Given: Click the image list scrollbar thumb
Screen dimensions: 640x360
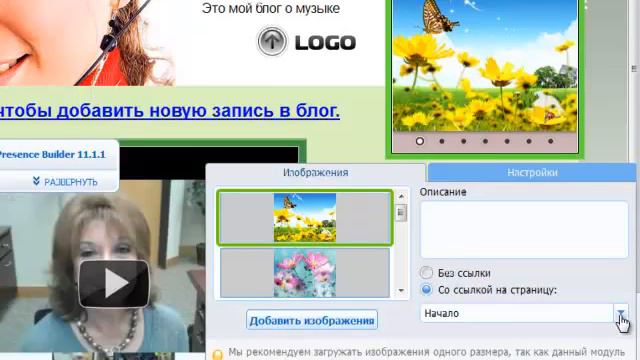Looking at the screenshot, I should pyautogui.click(x=401, y=213).
